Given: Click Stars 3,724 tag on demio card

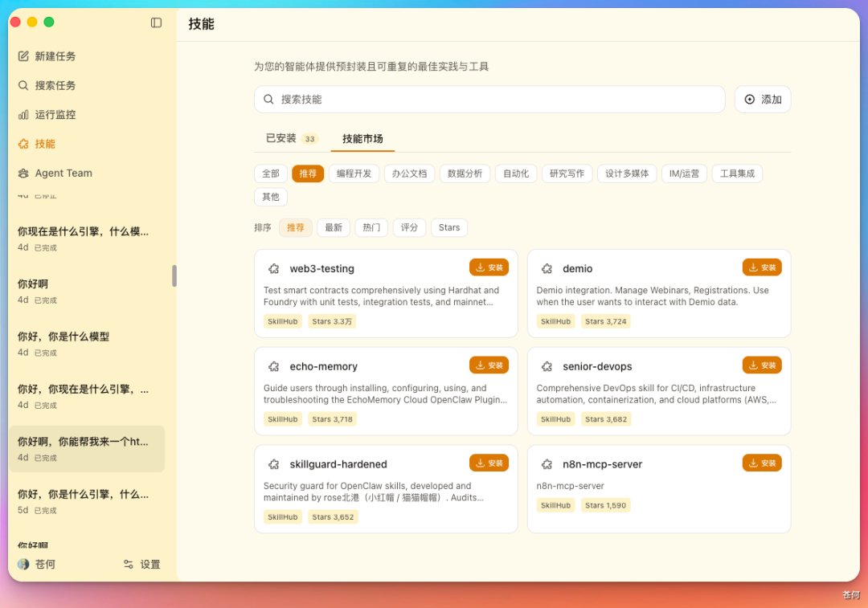Looking at the screenshot, I should [x=606, y=321].
